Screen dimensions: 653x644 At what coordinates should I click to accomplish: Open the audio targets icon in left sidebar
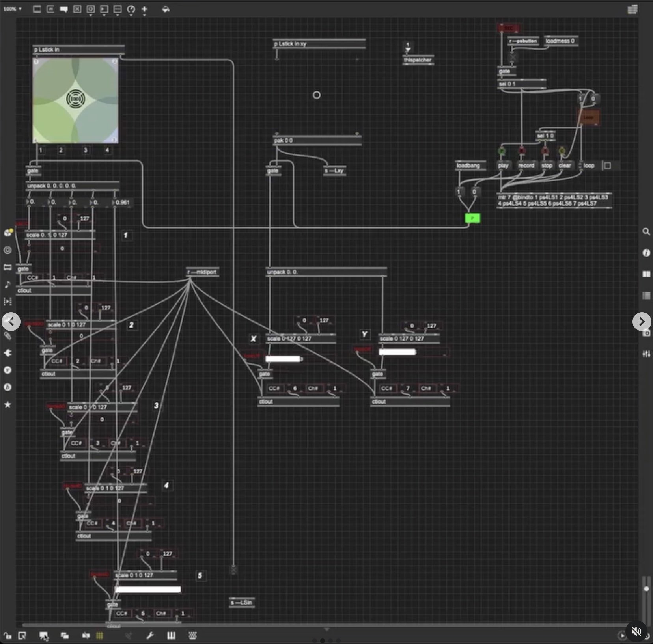pos(7,250)
